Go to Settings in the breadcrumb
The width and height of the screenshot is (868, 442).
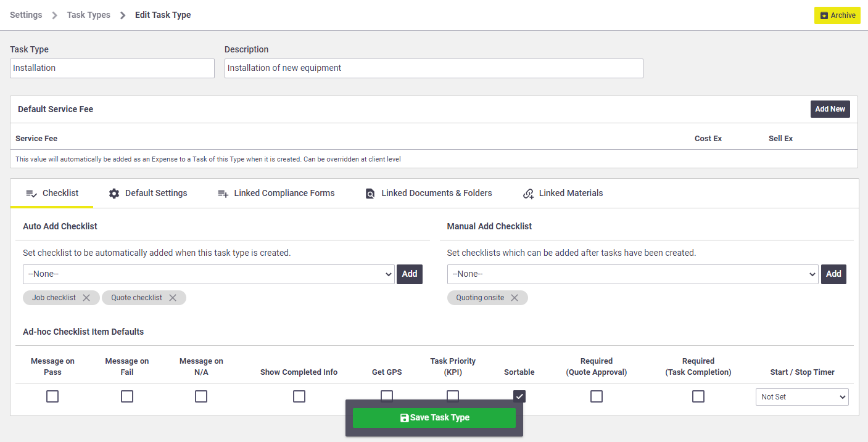pyautogui.click(x=26, y=15)
